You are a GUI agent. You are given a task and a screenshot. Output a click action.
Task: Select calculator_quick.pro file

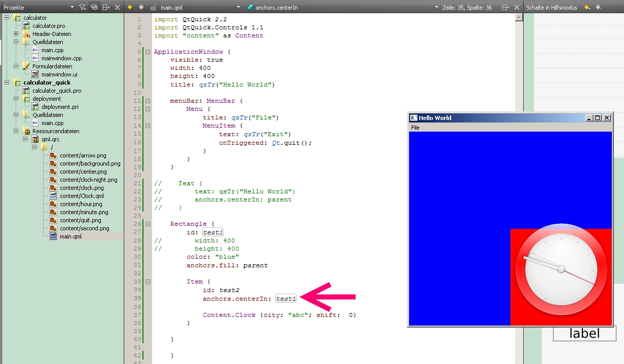tap(57, 91)
